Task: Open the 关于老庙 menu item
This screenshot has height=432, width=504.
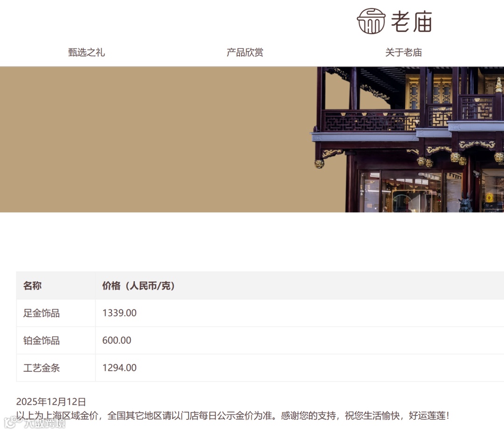Action: click(403, 52)
